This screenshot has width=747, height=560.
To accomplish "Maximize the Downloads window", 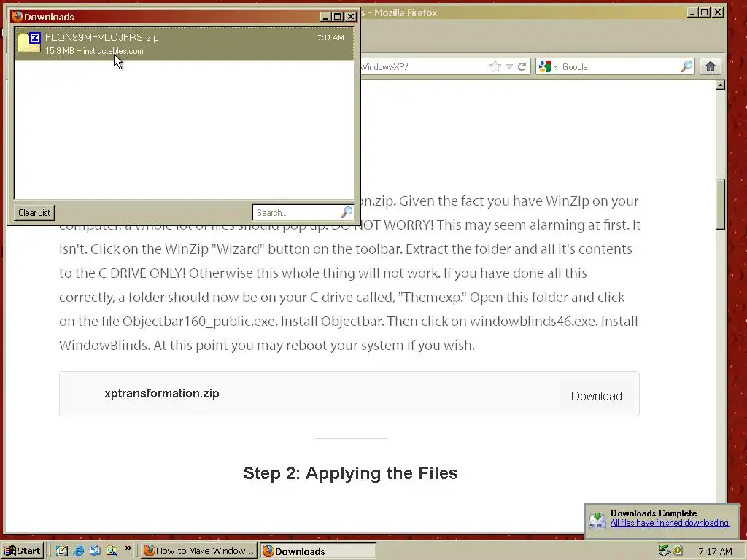I will coord(337,17).
